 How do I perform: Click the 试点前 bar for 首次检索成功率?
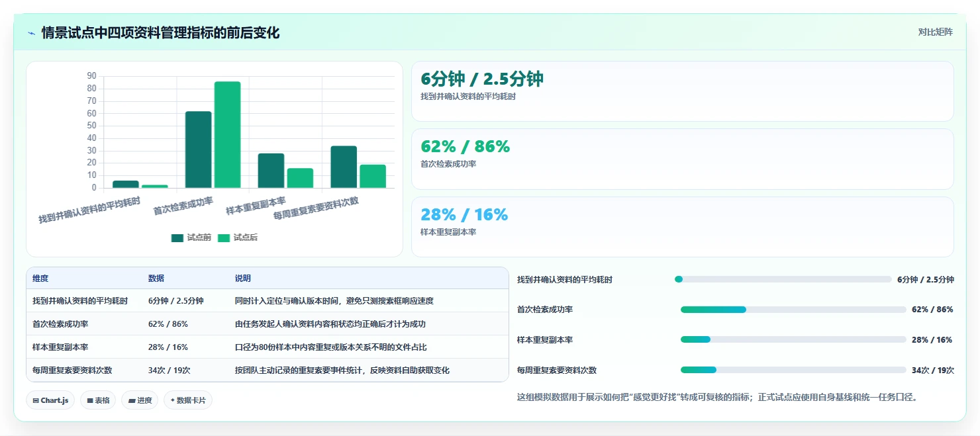pyautogui.click(x=198, y=150)
